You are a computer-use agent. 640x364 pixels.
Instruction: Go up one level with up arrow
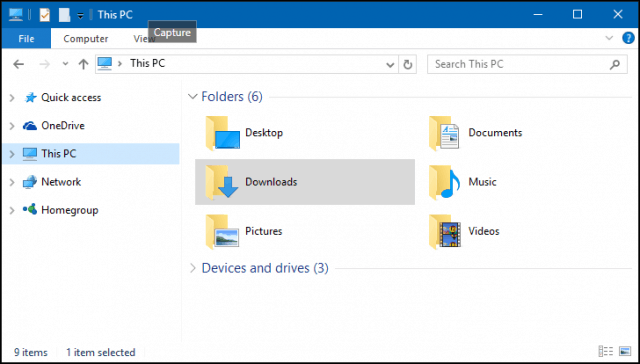coord(83,64)
